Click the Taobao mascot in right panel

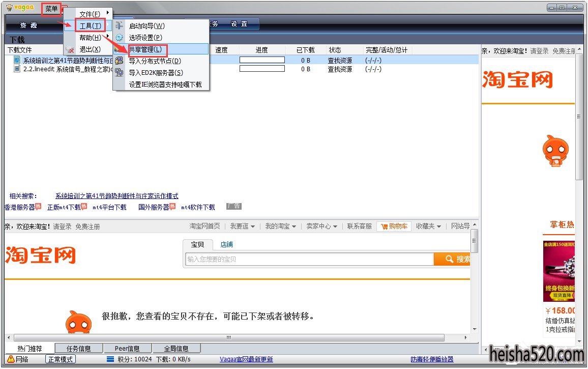pyautogui.click(x=555, y=151)
